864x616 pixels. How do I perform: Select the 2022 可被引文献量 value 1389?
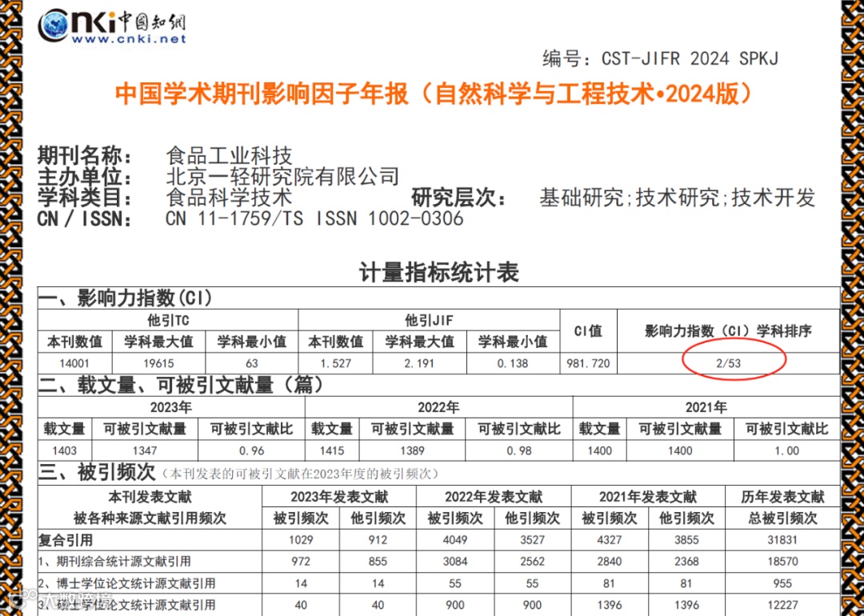412,450
